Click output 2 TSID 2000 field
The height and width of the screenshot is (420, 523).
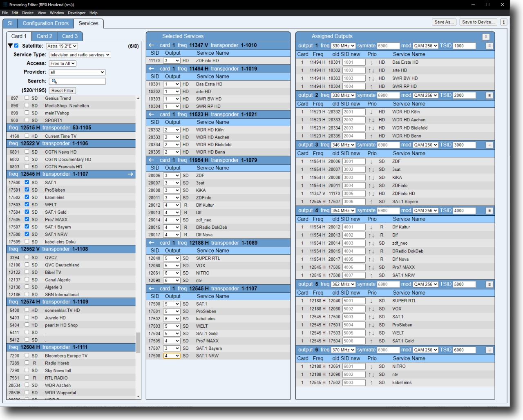(465, 95)
